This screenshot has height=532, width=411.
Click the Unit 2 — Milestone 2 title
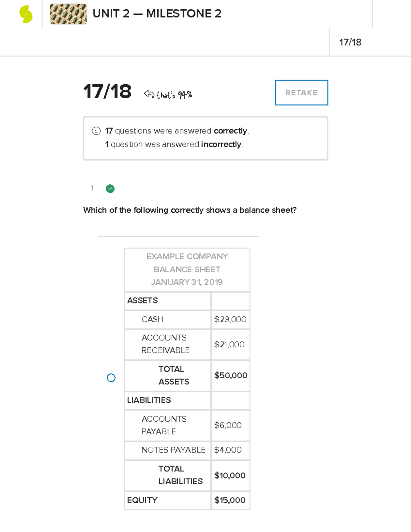coord(157,14)
